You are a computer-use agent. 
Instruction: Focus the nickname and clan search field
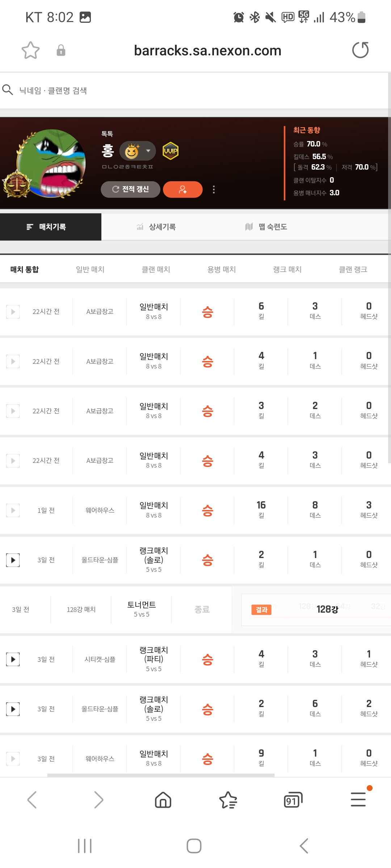[181, 90]
